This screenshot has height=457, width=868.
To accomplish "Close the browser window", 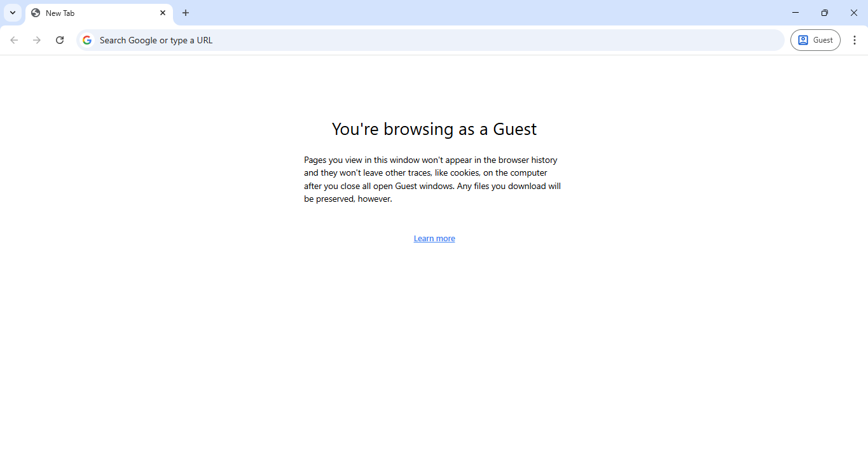I will tap(853, 13).
